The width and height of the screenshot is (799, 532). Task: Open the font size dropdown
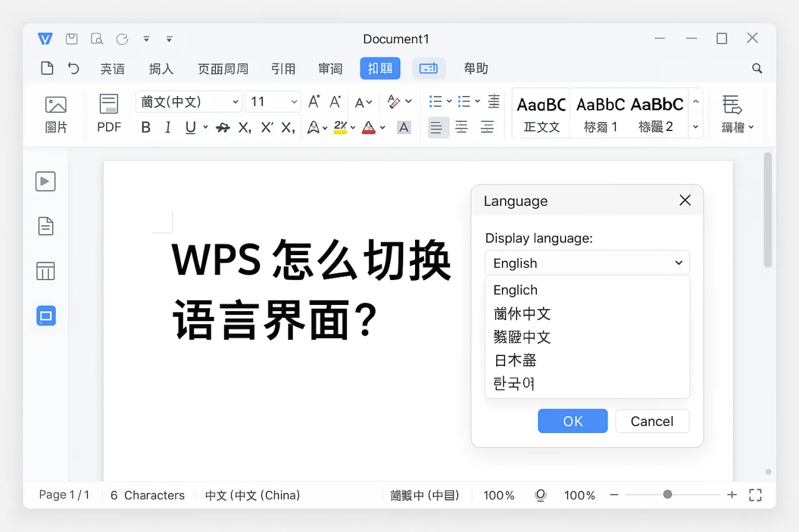pyautogui.click(x=272, y=101)
